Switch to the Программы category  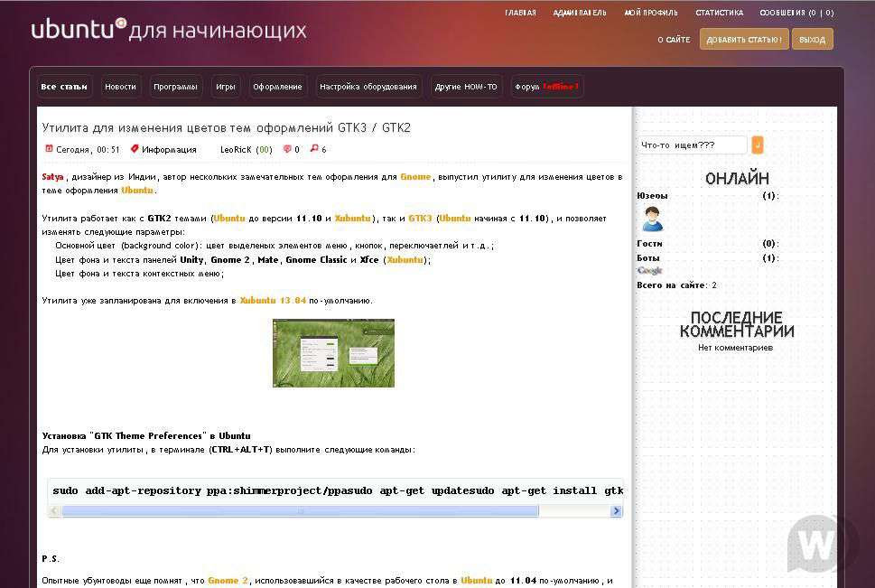(176, 87)
